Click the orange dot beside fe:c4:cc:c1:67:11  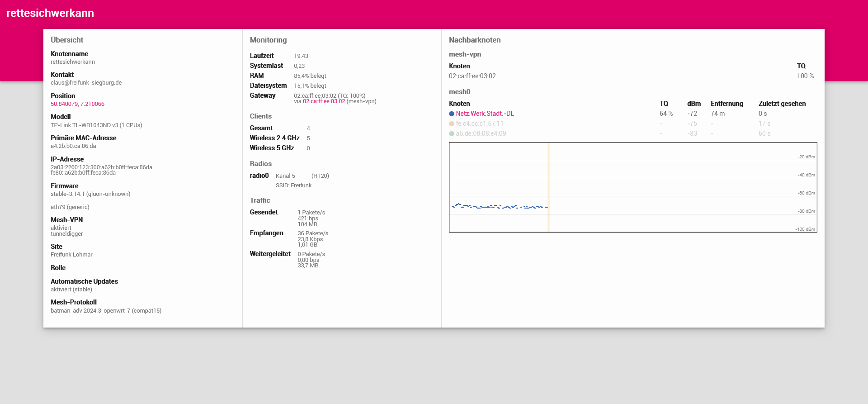(x=451, y=124)
